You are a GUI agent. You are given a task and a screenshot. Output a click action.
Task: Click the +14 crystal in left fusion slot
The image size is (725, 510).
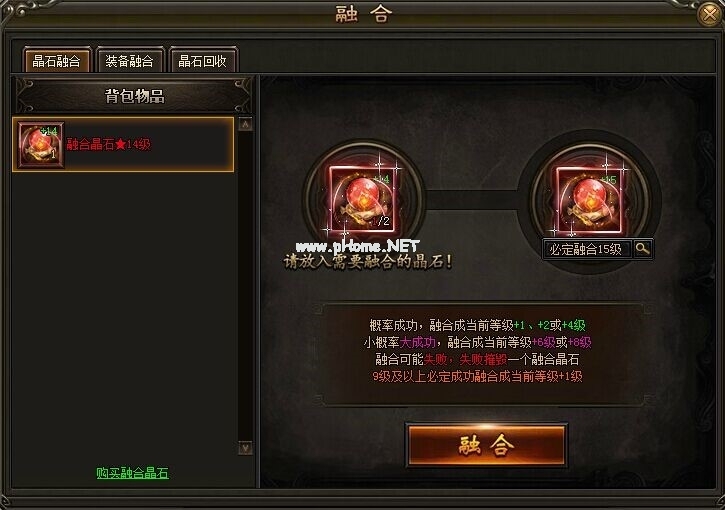coord(363,199)
